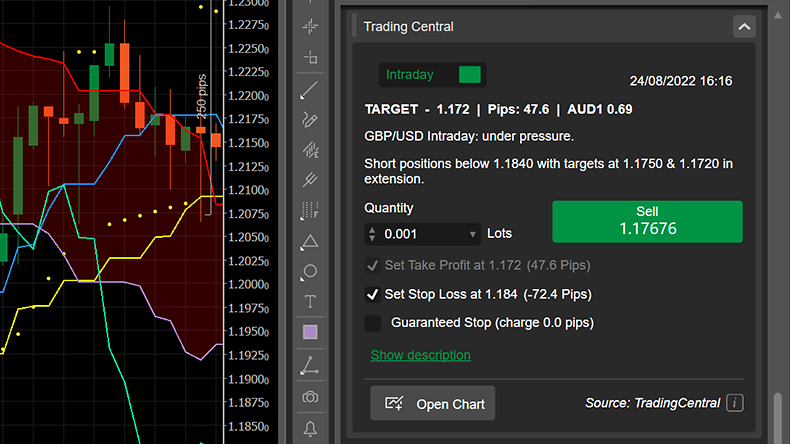This screenshot has width=790, height=444.
Task: Select the text annotation tool
Action: (x=310, y=301)
